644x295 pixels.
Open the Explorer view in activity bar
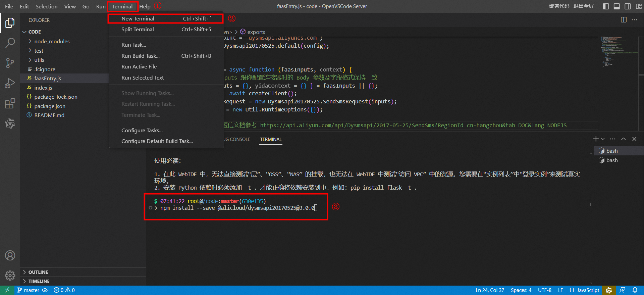pos(10,23)
